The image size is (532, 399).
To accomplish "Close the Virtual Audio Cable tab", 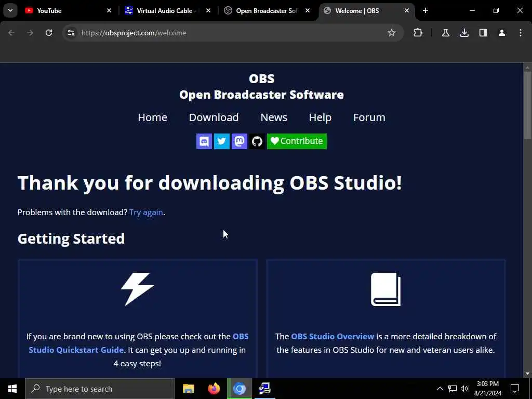I will click(x=208, y=10).
